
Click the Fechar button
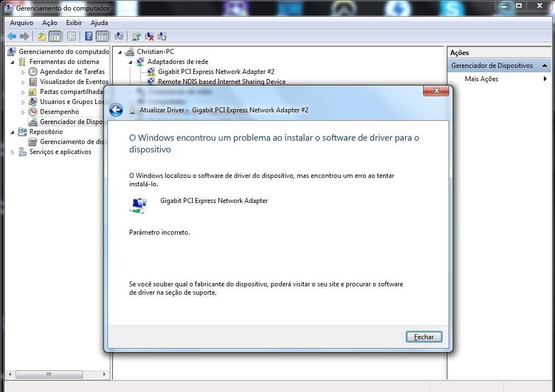click(x=424, y=337)
